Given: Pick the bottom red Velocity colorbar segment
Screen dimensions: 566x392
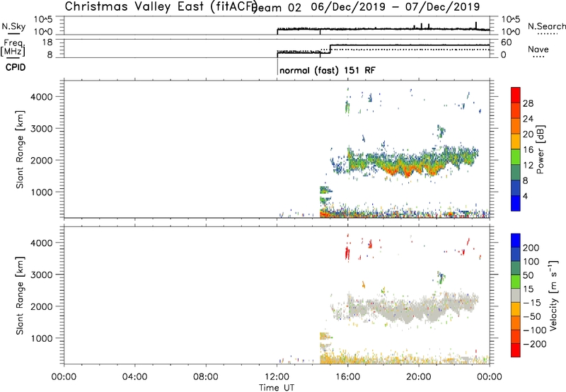Looking at the screenshot, I should (516, 350).
